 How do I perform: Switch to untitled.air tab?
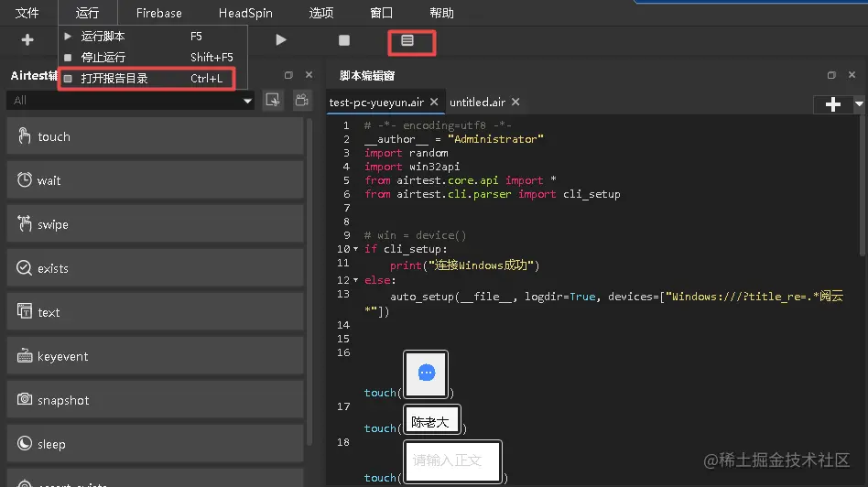[x=477, y=103]
